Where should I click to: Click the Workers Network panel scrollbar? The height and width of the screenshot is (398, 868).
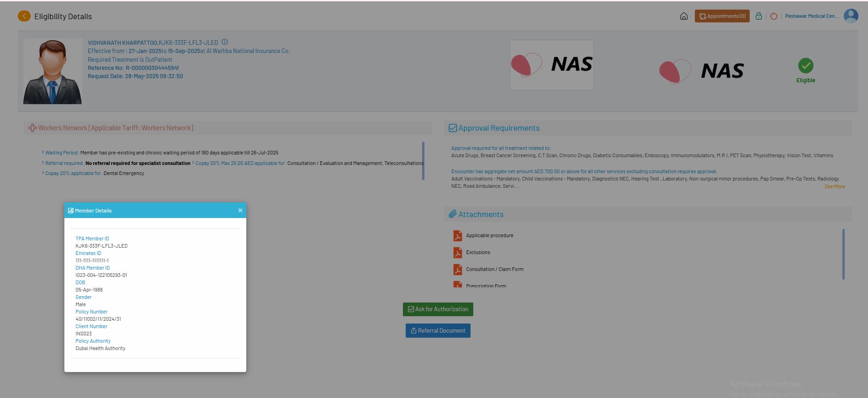tap(423, 160)
